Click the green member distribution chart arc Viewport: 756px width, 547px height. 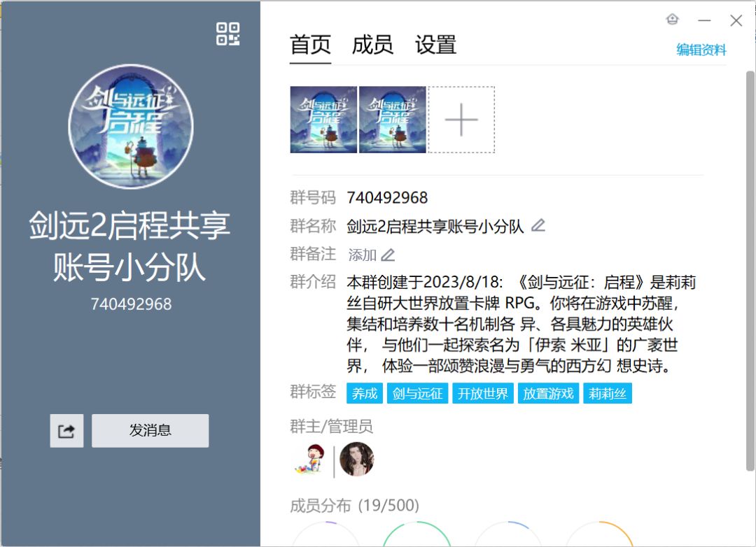pos(417,534)
